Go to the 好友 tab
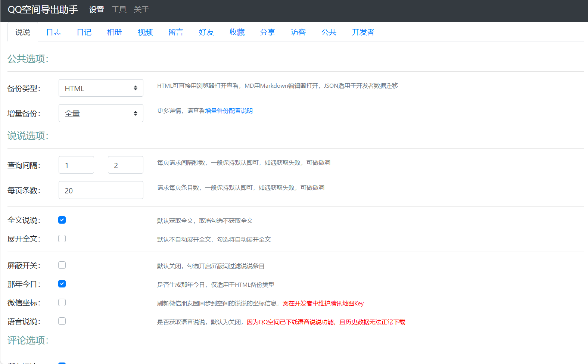The height and width of the screenshot is (364, 588). click(x=206, y=32)
